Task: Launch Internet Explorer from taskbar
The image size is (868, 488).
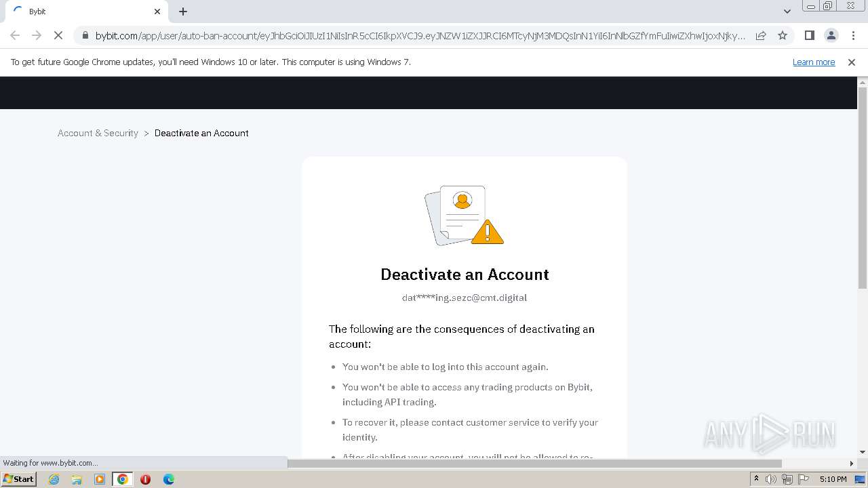Action: (54, 479)
